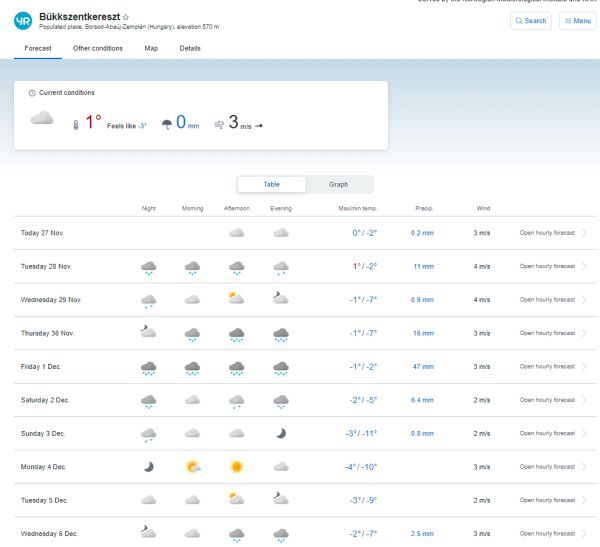Image resolution: width=600 pixels, height=547 pixels.
Task: Expand Tuesday 28 Nov. row chevron
Action: pyautogui.click(x=584, y=267)
